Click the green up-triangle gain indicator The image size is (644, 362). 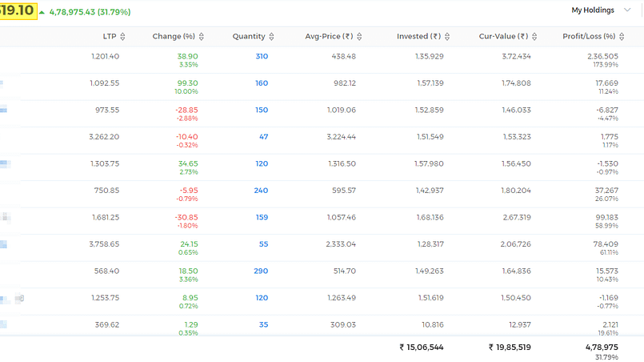coord(42,12)
